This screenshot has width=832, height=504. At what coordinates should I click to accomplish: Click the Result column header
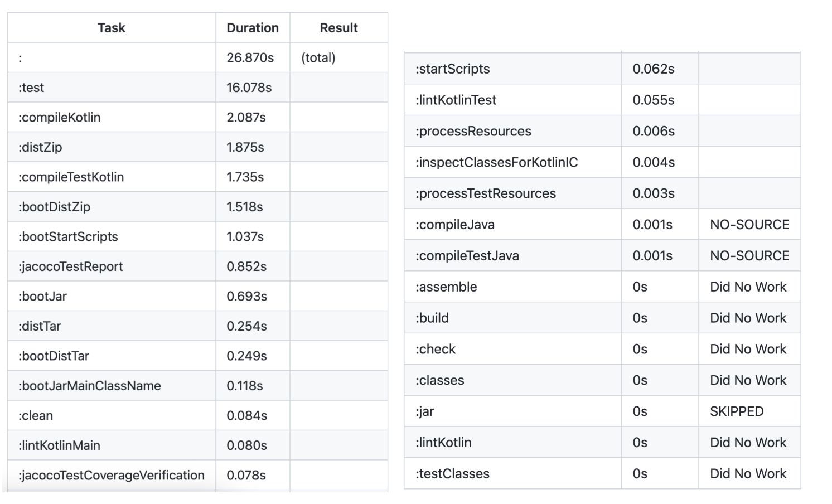tap(338, 28)
